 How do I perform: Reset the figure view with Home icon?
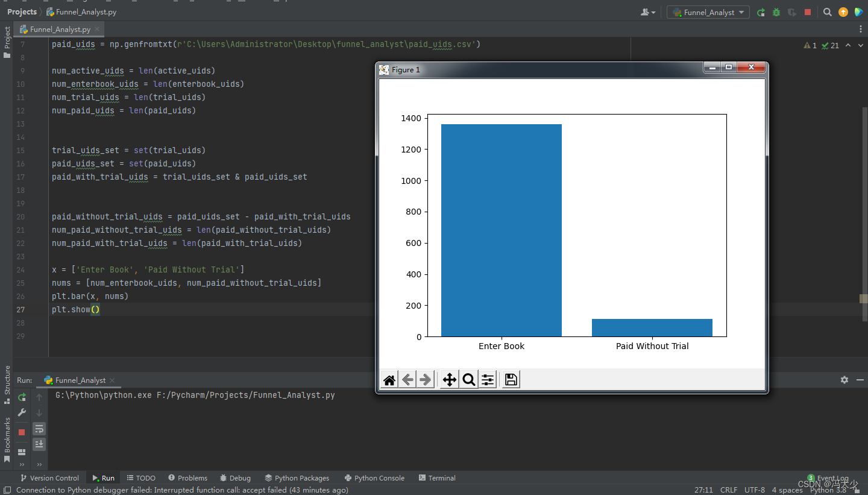click(x=389, y=380)
